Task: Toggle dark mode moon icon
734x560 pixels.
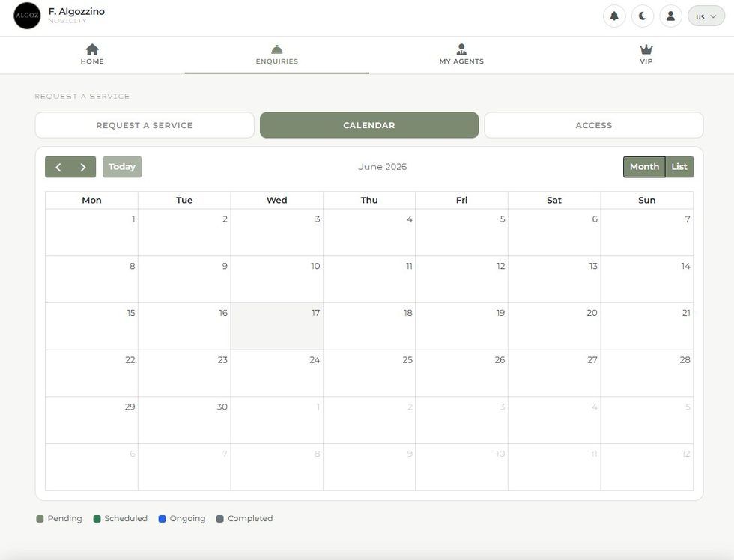Action: [643, 16]
